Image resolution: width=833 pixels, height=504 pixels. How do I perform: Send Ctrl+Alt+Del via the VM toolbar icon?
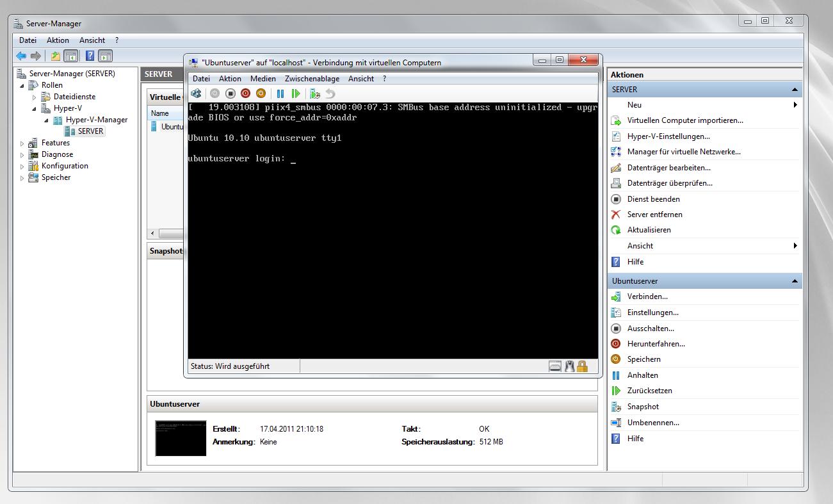pos(196,93)
